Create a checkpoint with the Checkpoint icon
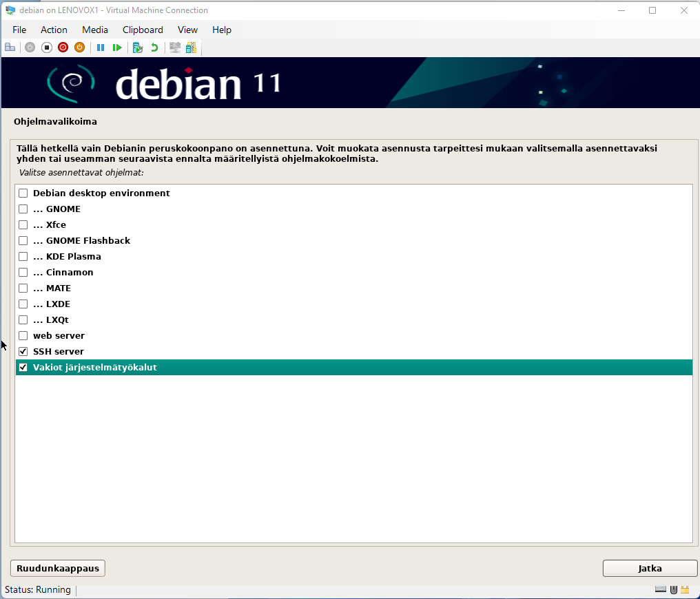This screenshot has width=700, height=599. (138, 48)
